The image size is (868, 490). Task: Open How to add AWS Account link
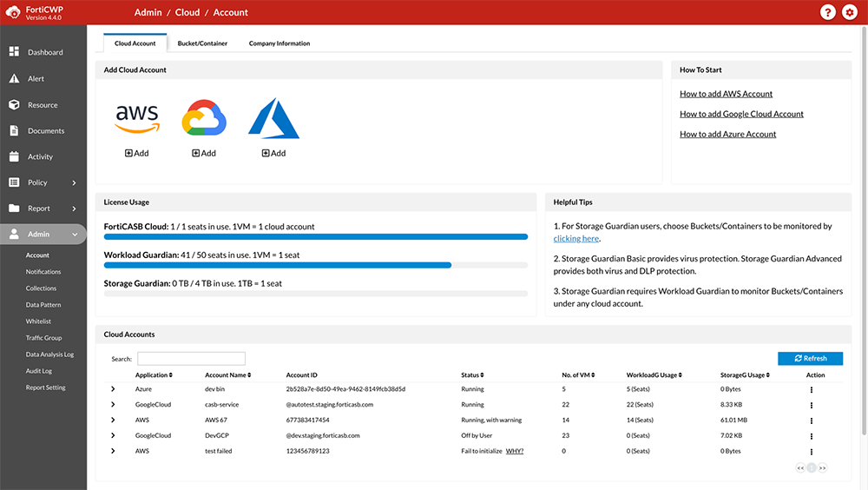(726, 94)
